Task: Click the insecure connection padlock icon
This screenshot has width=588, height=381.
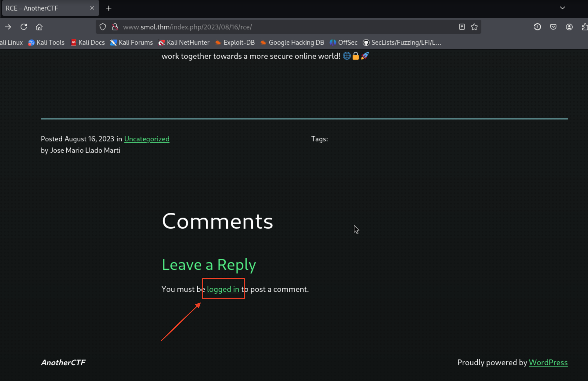Action: pyautogui.click(x=115, y=27)
